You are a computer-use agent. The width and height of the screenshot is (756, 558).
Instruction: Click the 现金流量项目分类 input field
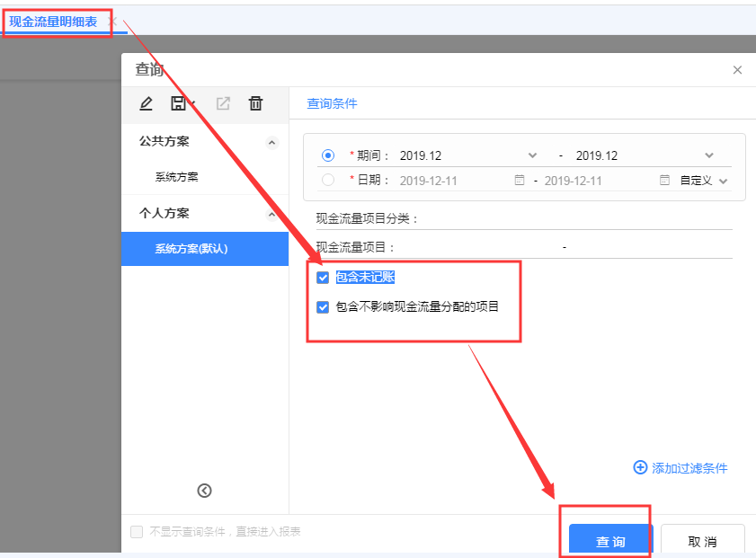pos(576,218)
